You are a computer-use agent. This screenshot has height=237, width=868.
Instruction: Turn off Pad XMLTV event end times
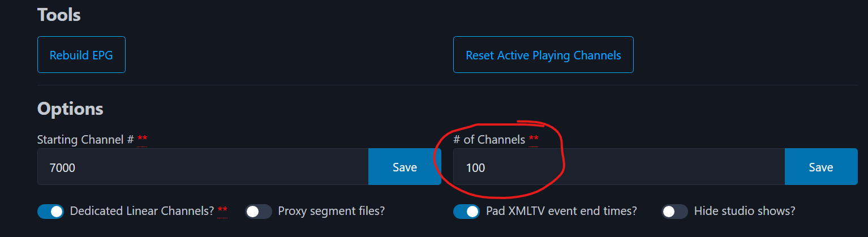466,212
